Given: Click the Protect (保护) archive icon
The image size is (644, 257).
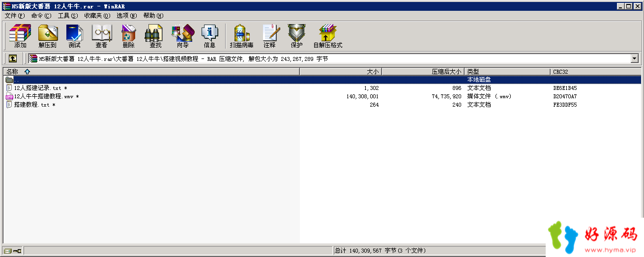Looking at the screenshot, I should pos(296,36).
